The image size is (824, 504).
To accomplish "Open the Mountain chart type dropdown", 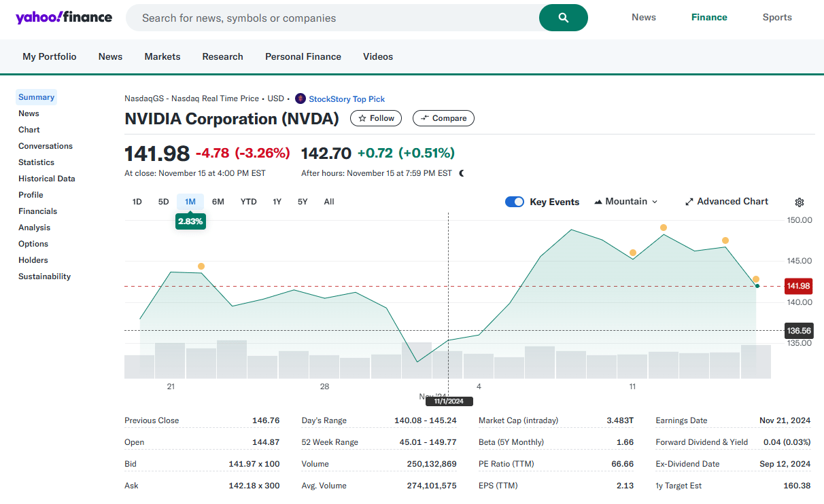I will (x=626, y=202).
